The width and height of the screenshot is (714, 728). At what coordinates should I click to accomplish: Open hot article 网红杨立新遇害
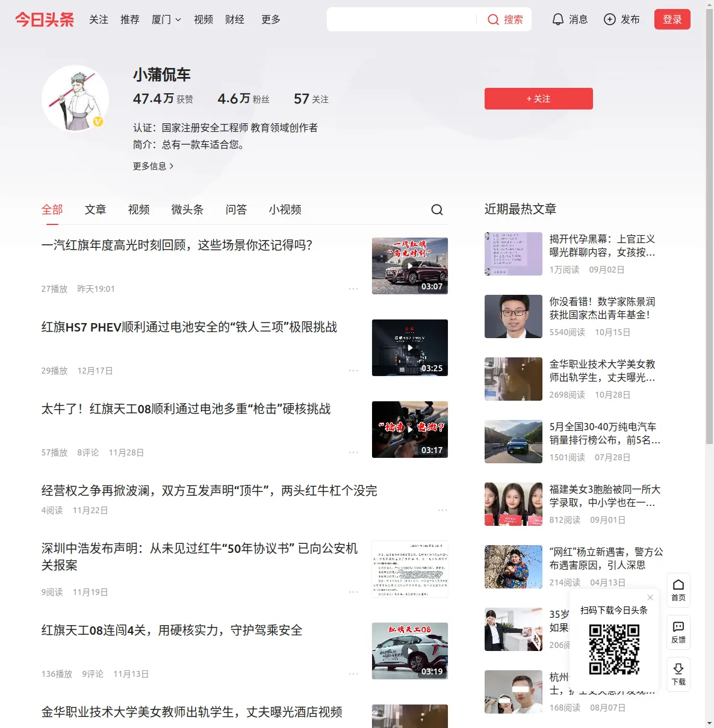click(606, 558)
